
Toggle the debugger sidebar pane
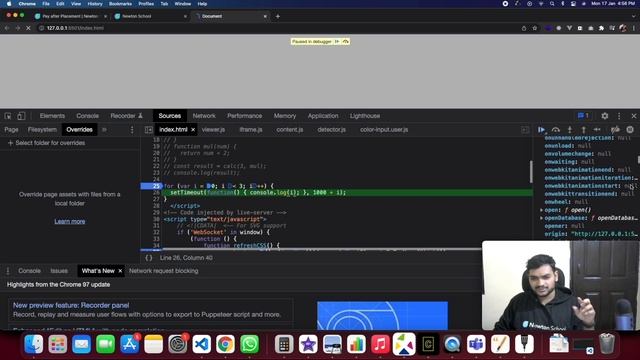point(525,130)
